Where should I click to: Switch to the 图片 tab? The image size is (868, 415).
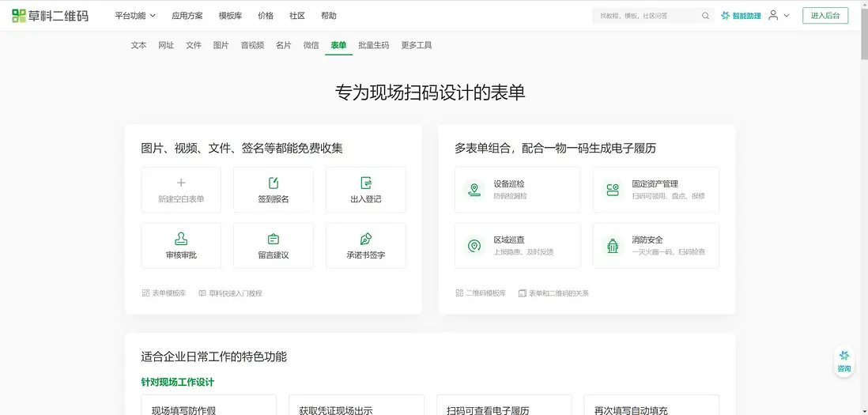pyautogui.click(x=221, y=45)
